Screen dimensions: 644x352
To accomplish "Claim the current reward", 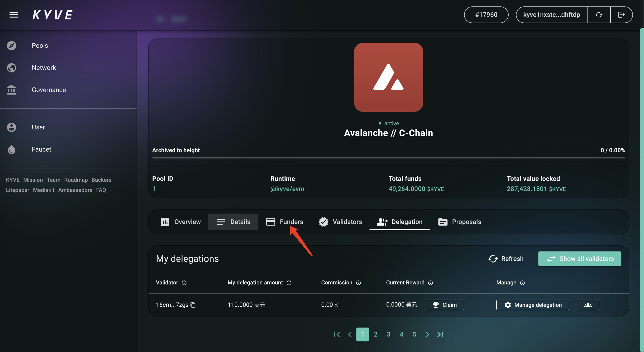I will pyautogui.click(x=444, y=305).
